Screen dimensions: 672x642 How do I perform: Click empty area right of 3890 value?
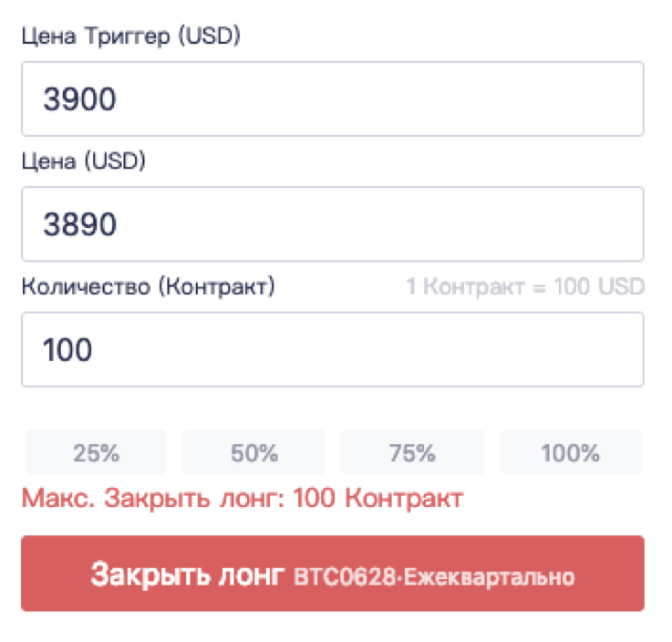click(381, 224)
